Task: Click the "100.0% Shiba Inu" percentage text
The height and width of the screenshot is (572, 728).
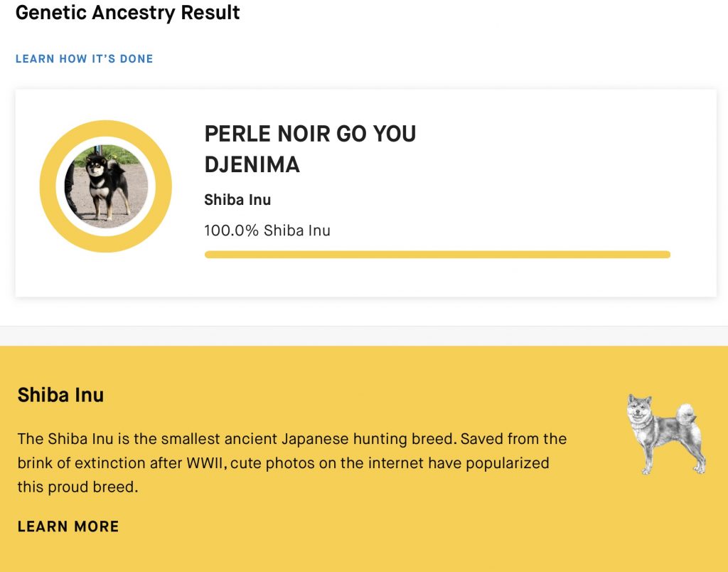Action: (x=267, y=231)
